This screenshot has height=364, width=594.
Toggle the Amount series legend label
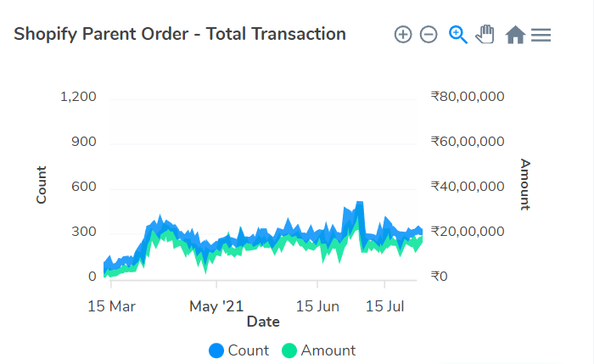(328, 350)
